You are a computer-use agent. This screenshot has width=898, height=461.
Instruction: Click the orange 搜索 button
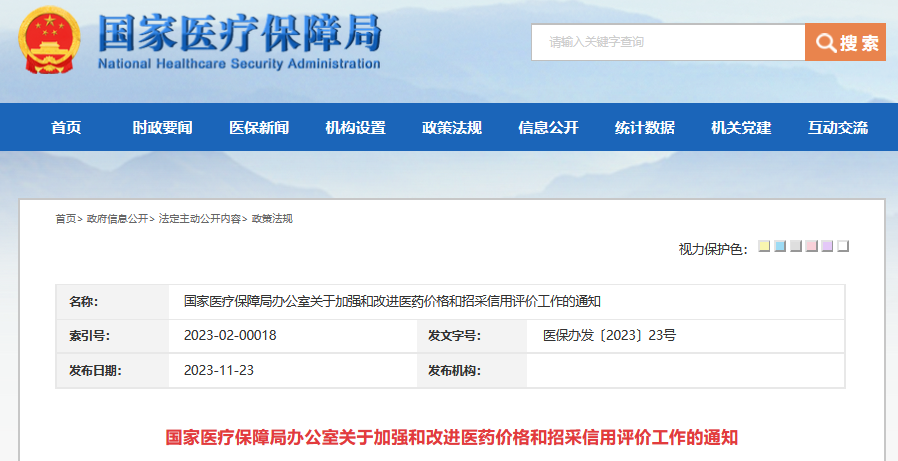point(845,42)
